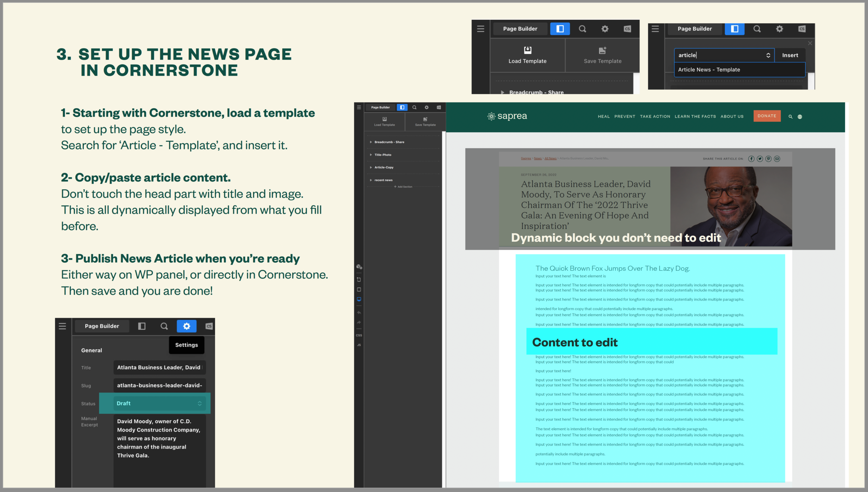Click undo arrow in editor sidebar
The height and width of the screenshot is (492, 868).
point(359,313)
